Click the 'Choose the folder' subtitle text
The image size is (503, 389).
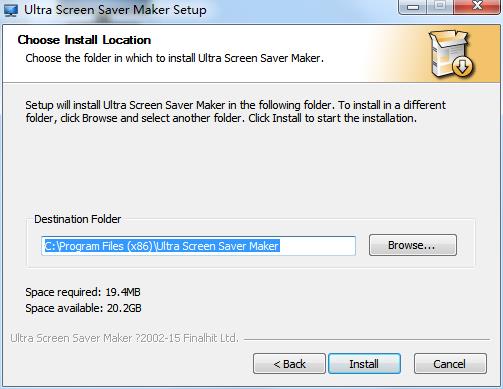174,58
